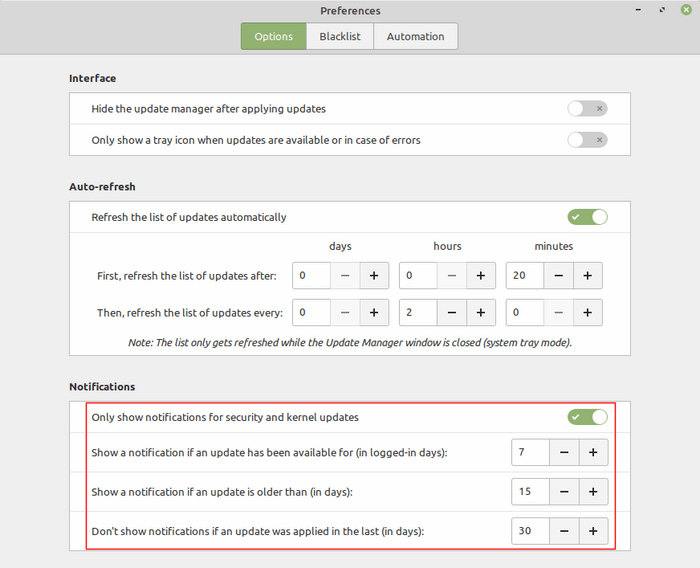
Task: Decrease days for refresh every interval
Action: pos(345,313)
